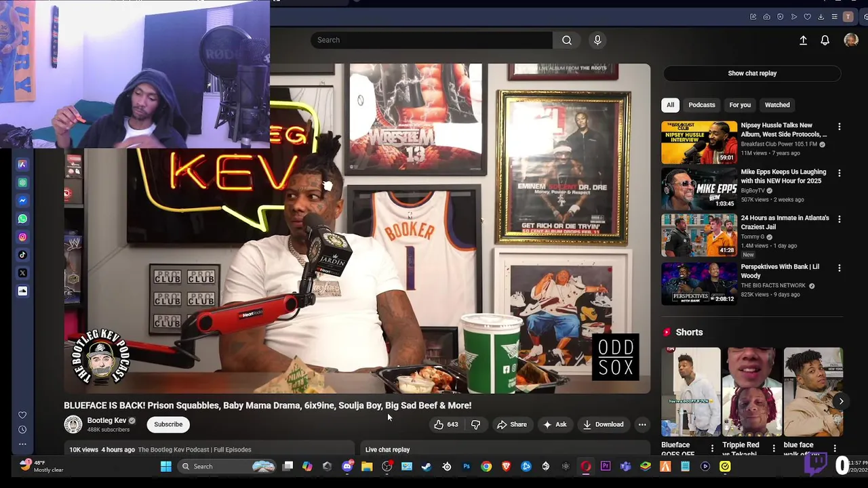Viewport: 868px width, 488px height.
Task: Open Nipsey Hussle interview thumbnail
Action: click(x=699, y=142)
